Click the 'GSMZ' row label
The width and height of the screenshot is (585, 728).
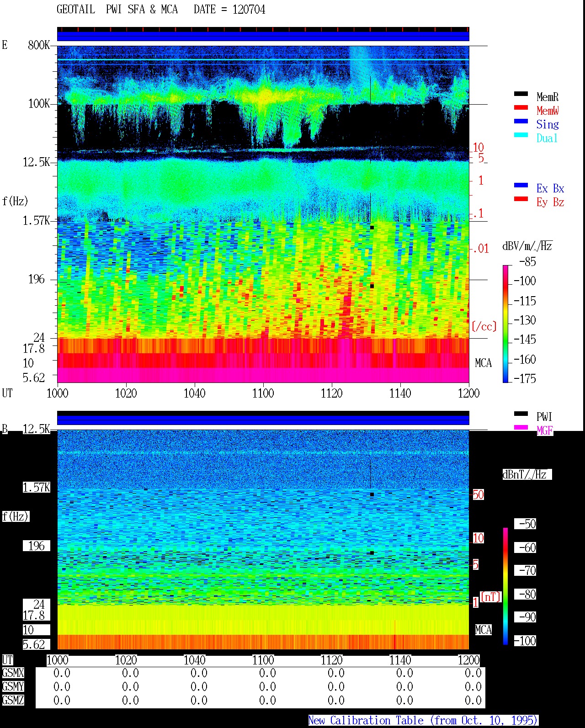[13, 700]
